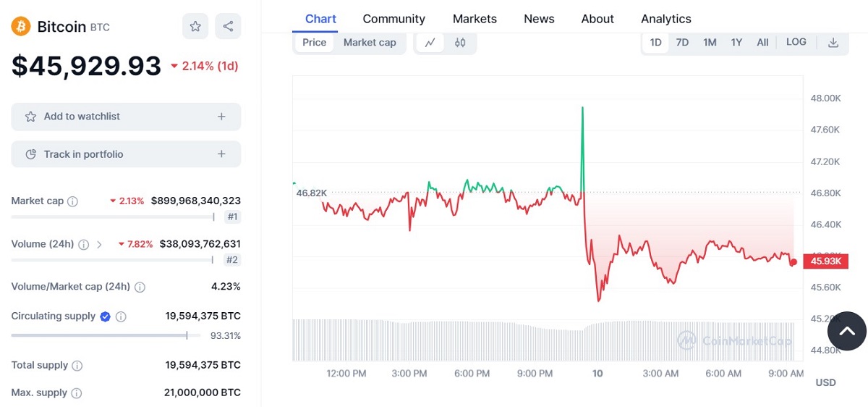Click info icon beside Max. supply
This screenshot has height=407, width=868.
click(77, 393)
